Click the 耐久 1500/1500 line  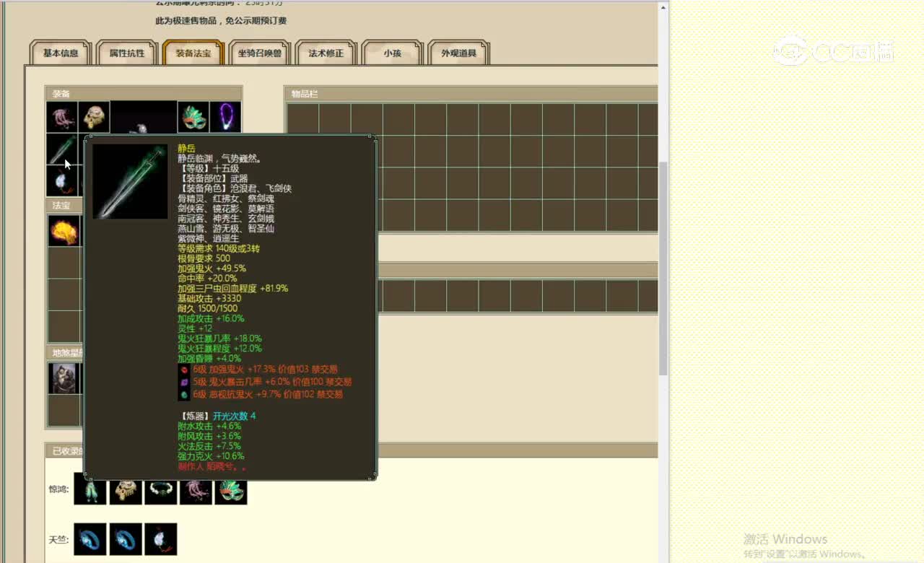(x=207, y=308)
